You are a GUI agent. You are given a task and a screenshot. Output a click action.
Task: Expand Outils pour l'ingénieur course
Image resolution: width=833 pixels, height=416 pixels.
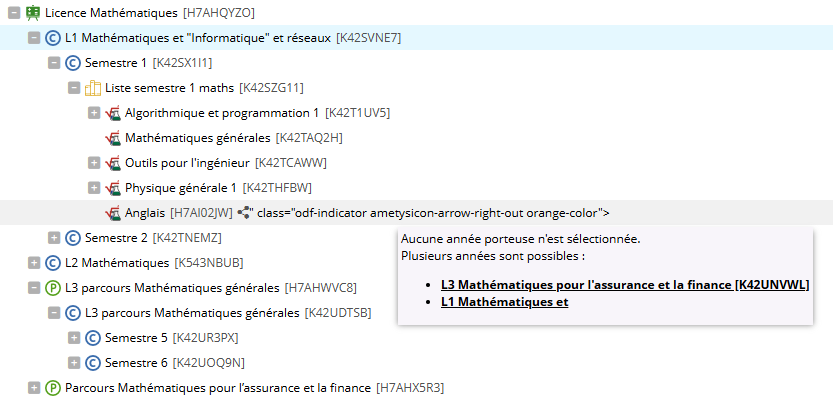pos(94,163)
